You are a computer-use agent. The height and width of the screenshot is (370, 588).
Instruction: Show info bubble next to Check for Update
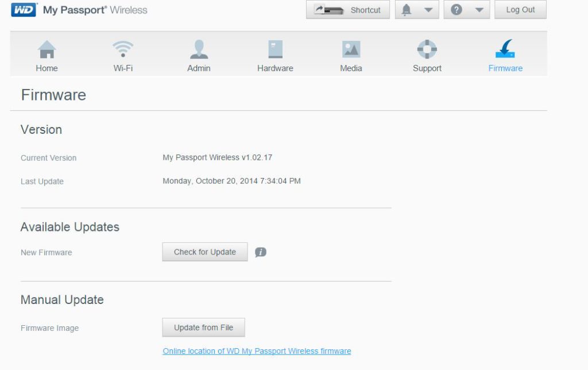[x=261, y=252]
